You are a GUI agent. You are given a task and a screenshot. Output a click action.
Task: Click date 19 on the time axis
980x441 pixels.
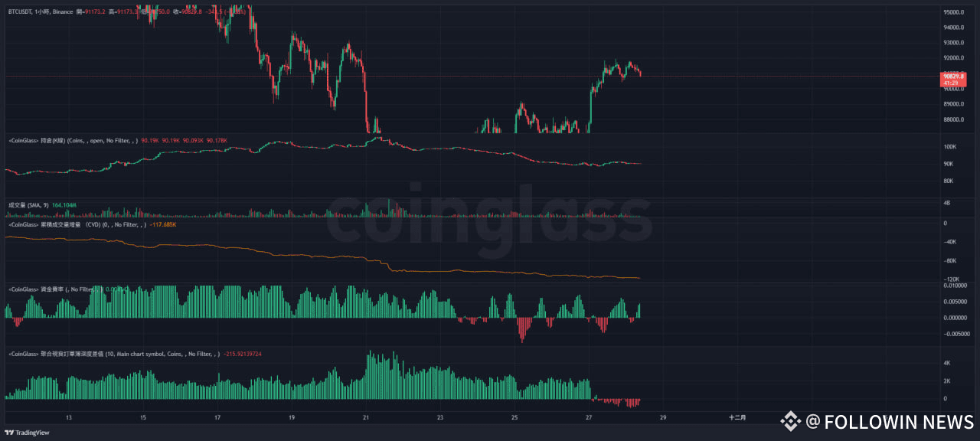292,418
